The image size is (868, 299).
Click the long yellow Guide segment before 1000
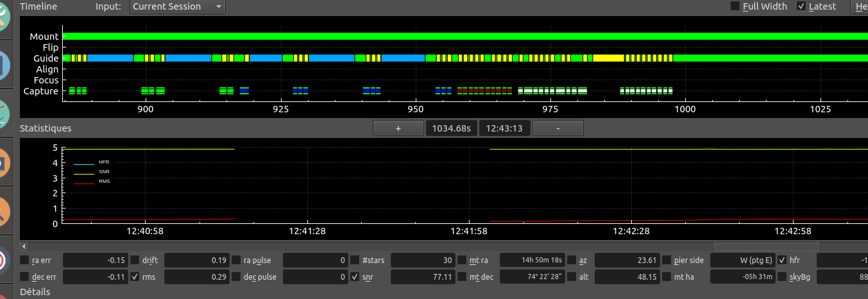609,58
